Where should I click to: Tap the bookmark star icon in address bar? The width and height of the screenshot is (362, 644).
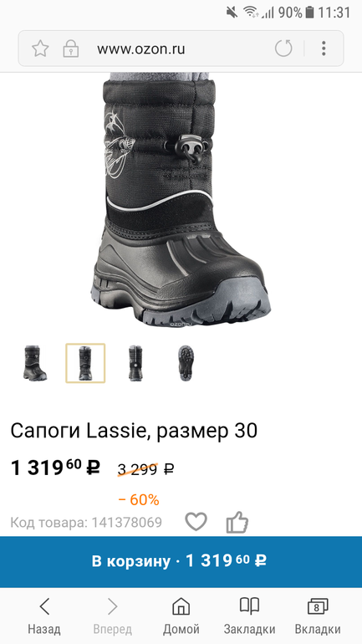tap(40, 49)
